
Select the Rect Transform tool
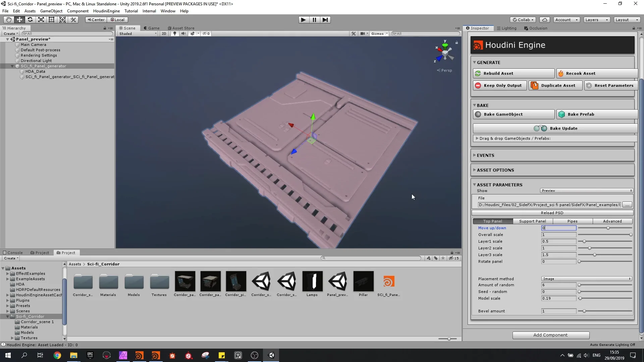point(51,19)
